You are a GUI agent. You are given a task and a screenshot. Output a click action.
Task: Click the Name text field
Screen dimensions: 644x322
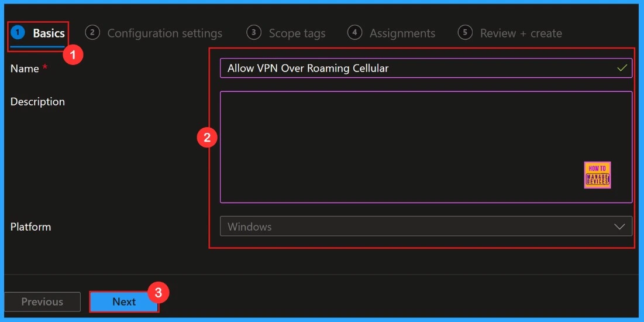426,68
